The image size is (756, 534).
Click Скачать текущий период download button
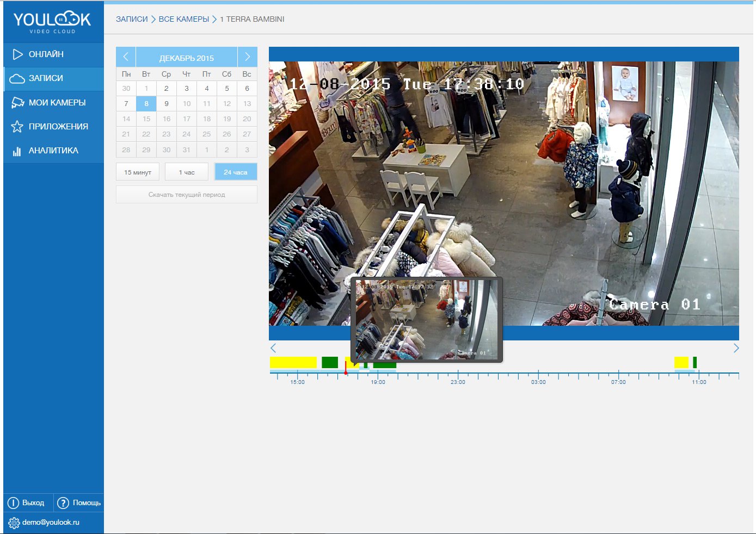point(187,195)
